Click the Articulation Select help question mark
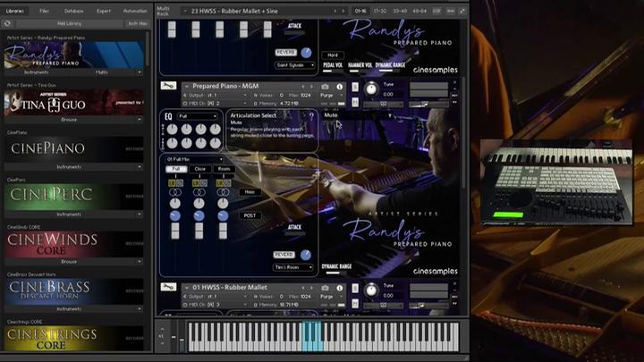The image size is (644, 362). coord(311,116)
